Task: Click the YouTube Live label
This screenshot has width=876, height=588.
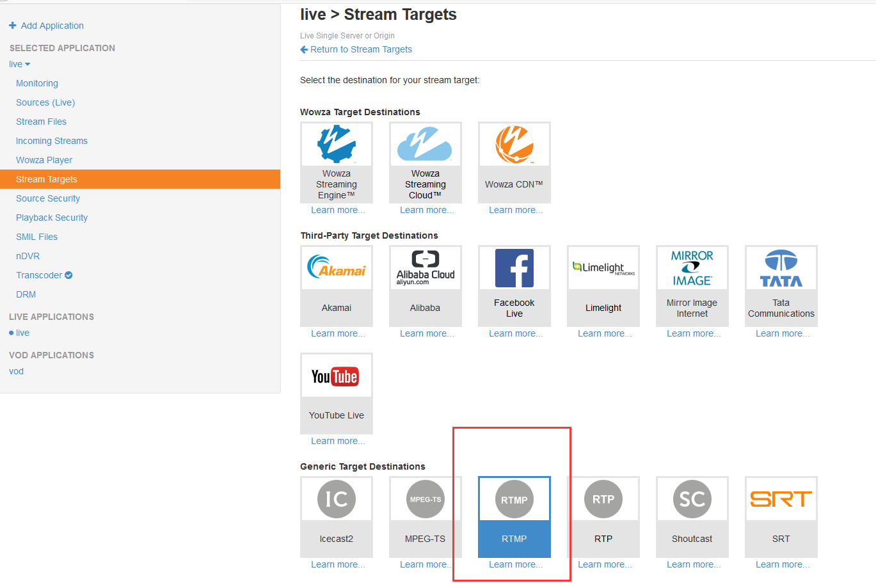Action: pyautogui.click(x=337, y=415)
